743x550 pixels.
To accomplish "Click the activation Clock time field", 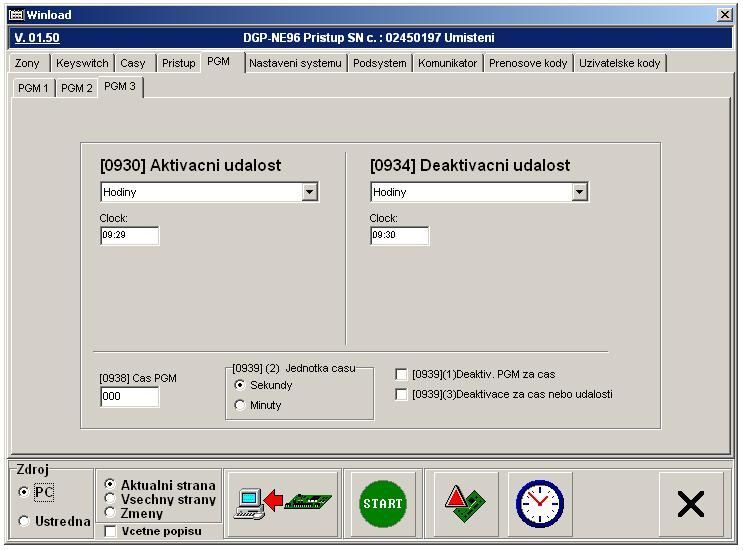I will (129, 236).
